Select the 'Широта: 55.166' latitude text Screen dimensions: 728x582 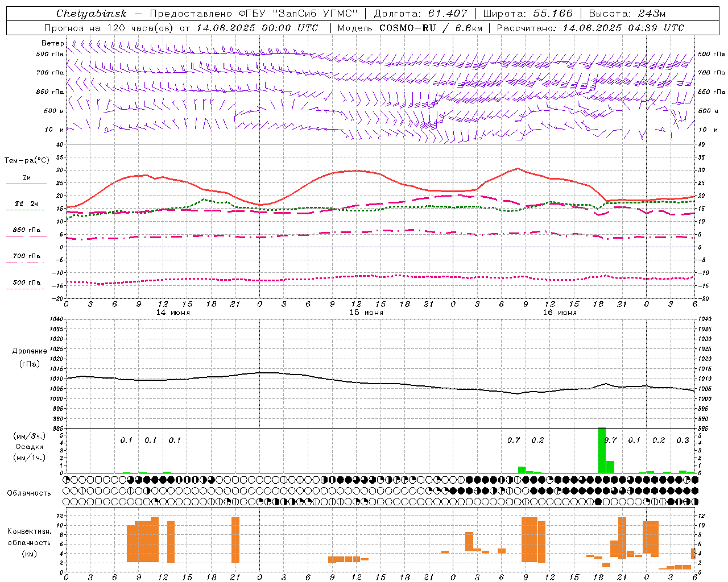528,14
